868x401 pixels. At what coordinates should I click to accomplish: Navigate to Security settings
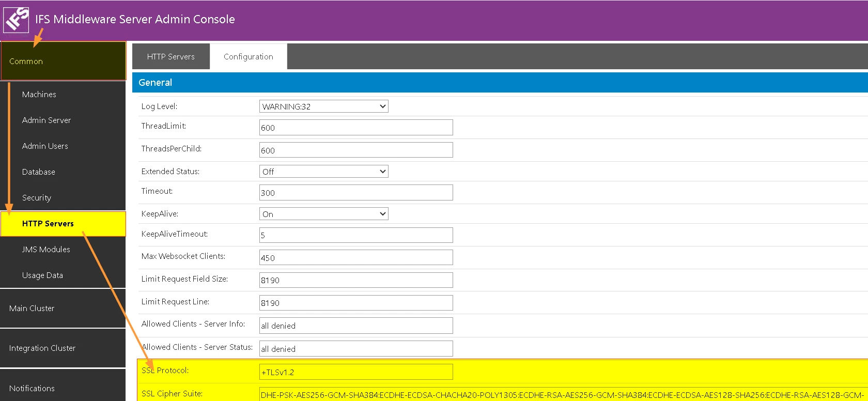coord(37,198)
